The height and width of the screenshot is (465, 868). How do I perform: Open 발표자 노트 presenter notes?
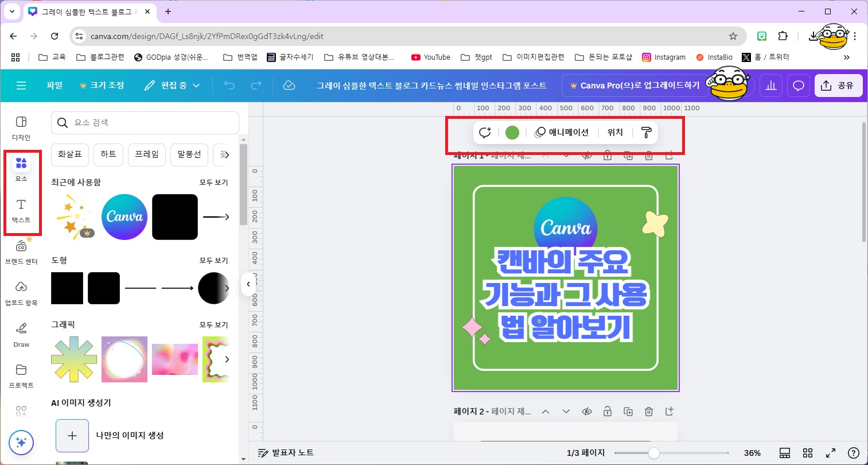click(286, 453)
